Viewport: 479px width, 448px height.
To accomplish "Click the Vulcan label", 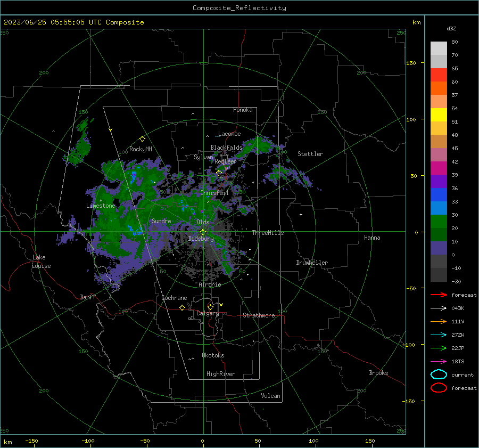I will 270,396.
